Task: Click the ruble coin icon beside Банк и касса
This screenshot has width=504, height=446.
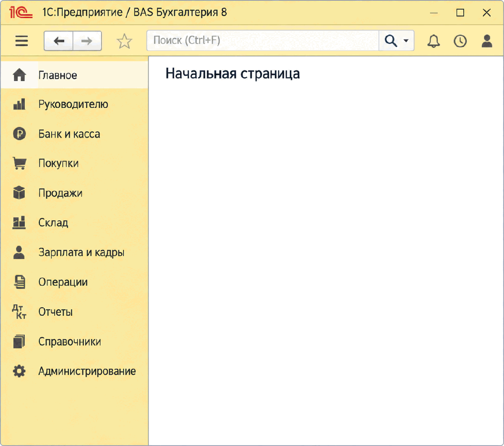Action: click(19, 134)
